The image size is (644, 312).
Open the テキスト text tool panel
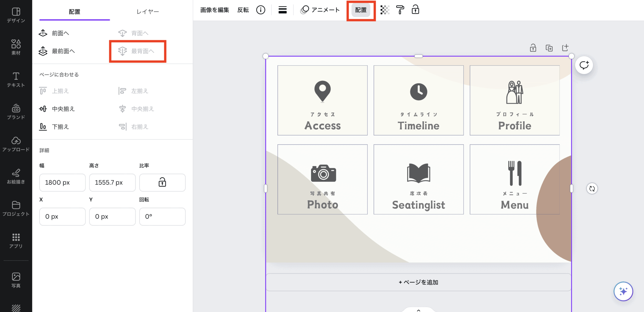(16, 80)
